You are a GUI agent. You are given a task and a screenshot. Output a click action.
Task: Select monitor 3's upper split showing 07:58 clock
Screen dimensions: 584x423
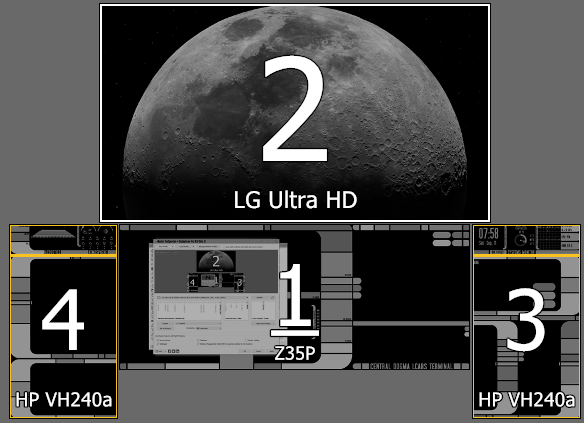[x=527, y=240]
